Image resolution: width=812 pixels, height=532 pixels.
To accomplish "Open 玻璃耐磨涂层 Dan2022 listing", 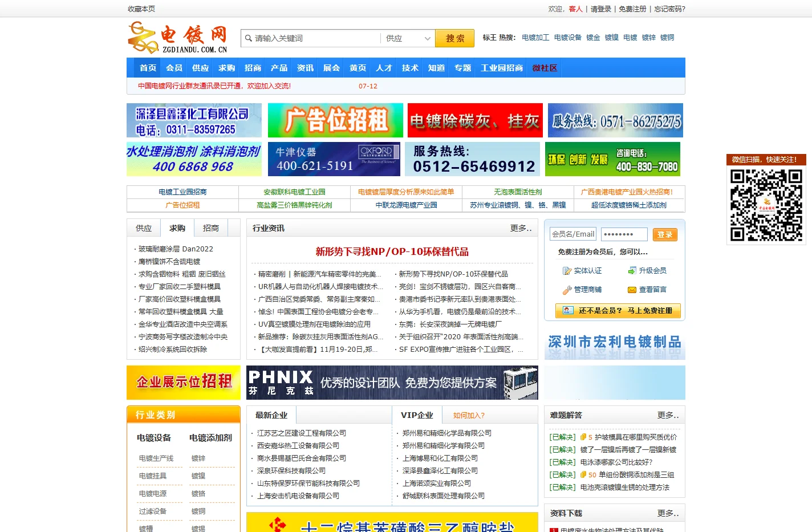I will click(x=176, y=249).
